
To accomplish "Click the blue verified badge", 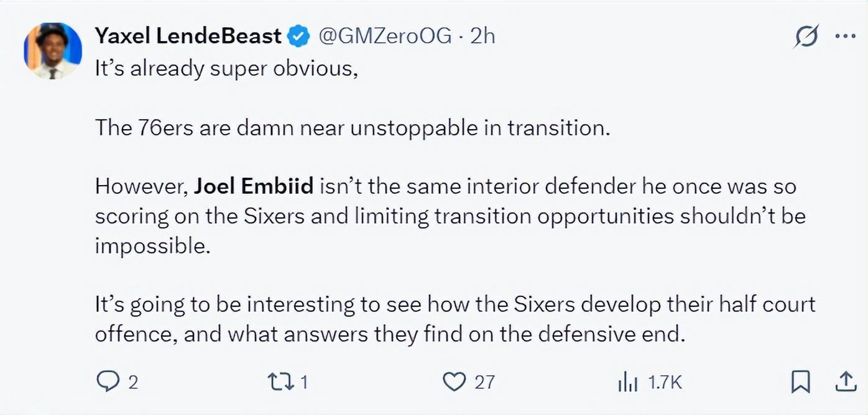I will (300, 37).
